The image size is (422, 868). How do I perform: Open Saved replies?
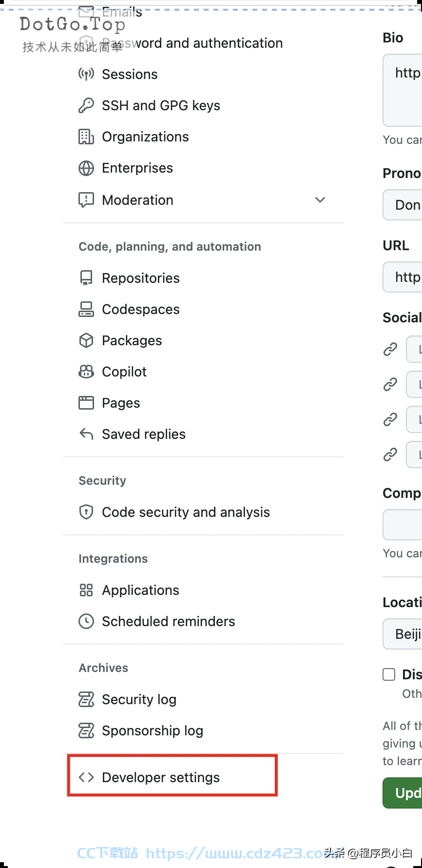pos(144,434)
